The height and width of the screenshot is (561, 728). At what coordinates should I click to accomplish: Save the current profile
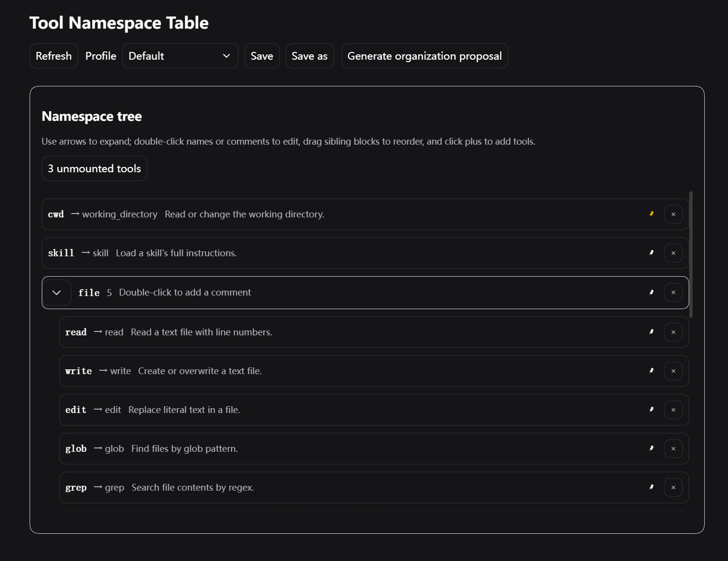click(262, 56)
